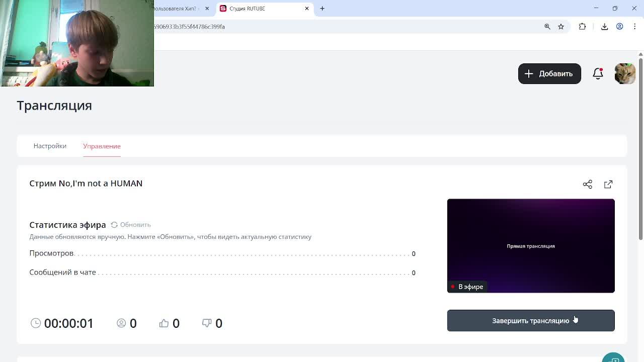
Task: Switch to the Студия RUTUBE browser tab
Action: point(264,9)
